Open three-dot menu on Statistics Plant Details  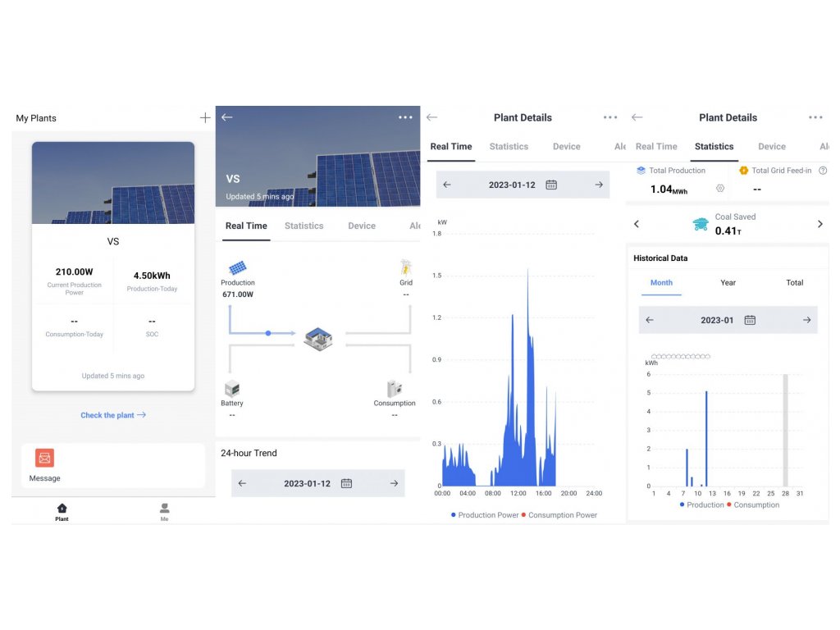[815, 117]
